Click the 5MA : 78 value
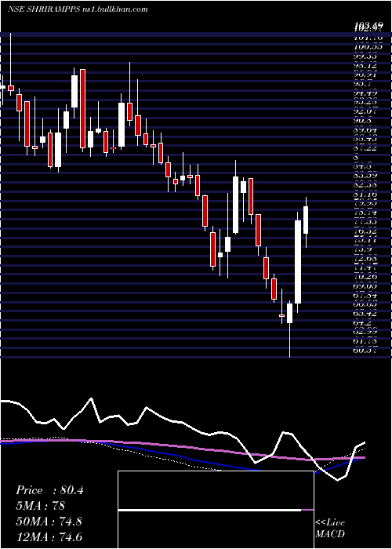 tap(40, 506)
